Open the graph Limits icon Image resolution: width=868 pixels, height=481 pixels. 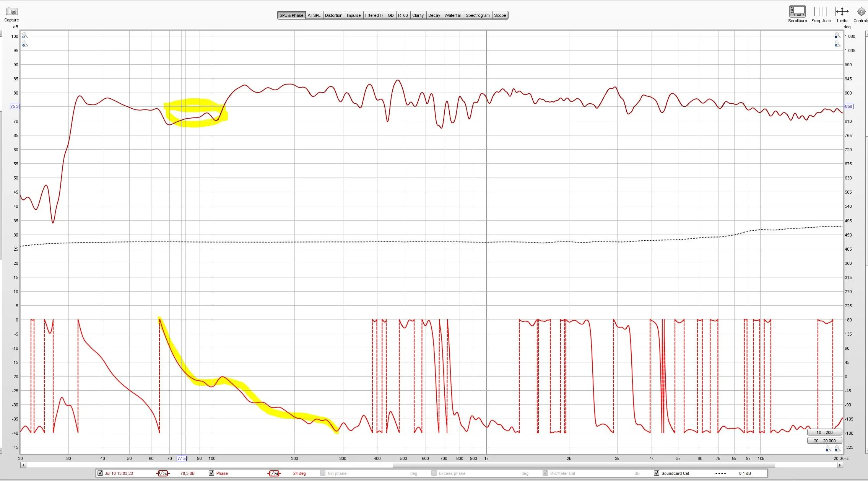pos(842,11)
